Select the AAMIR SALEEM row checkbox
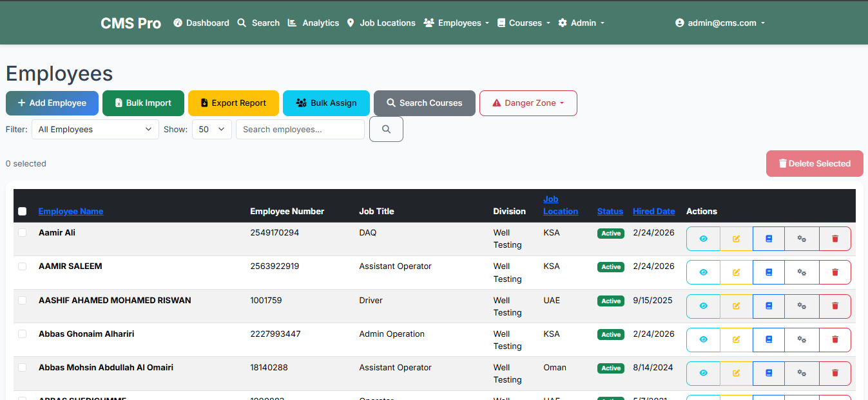Image resolution: width=868 pixels, height=400 pixels. pyautogui.click(x=23, y=266)
